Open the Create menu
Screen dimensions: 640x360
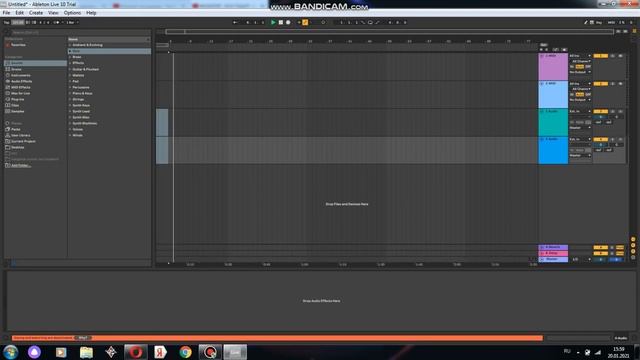36,13
